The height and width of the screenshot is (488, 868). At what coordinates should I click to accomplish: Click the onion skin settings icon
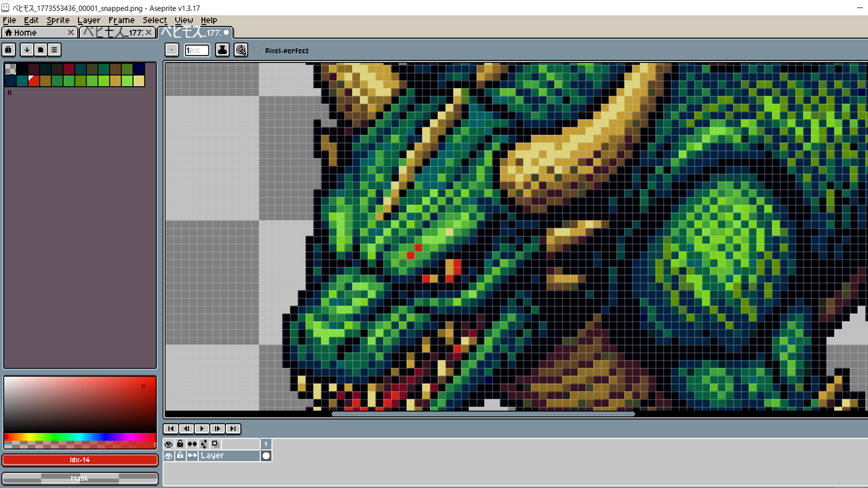[x=205, y=444]
